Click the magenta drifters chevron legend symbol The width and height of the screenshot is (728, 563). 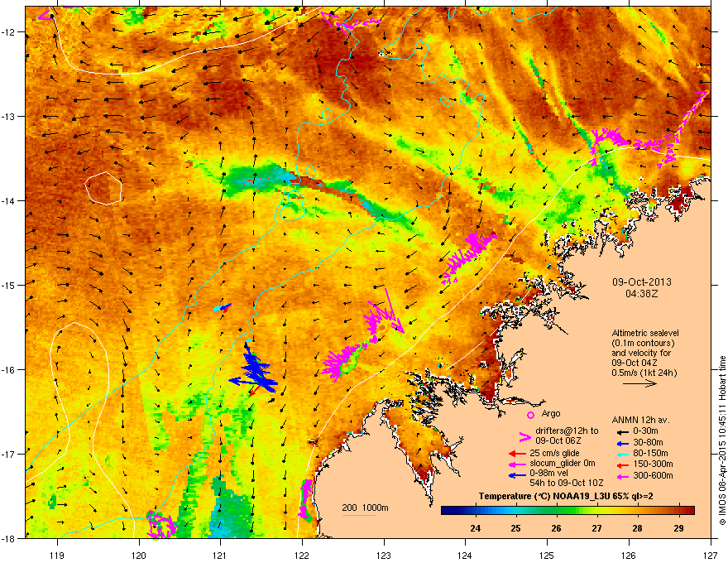pyautogui.click(x=524, y=436)
